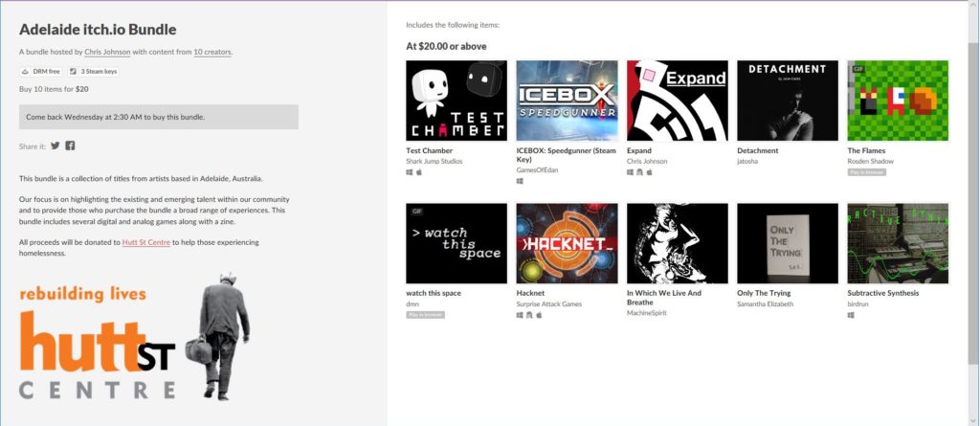Click Windows icon under Test Chamber

[410, 172]
